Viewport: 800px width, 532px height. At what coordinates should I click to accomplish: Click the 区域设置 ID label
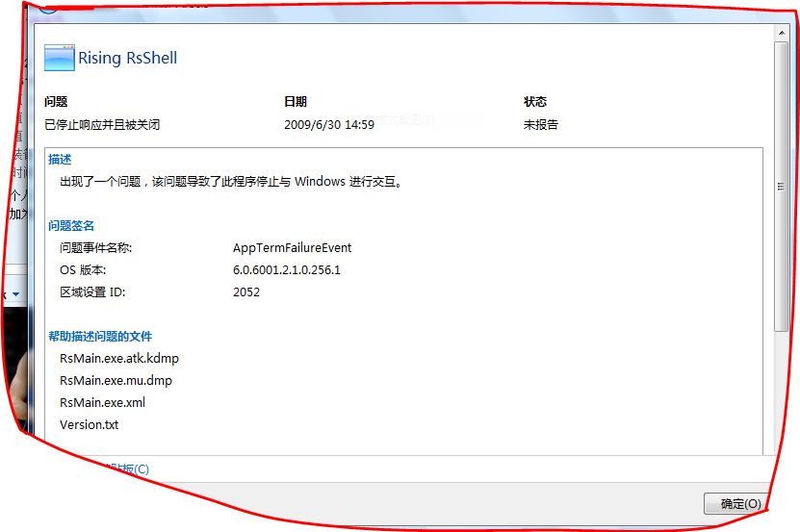click(92, 292)
